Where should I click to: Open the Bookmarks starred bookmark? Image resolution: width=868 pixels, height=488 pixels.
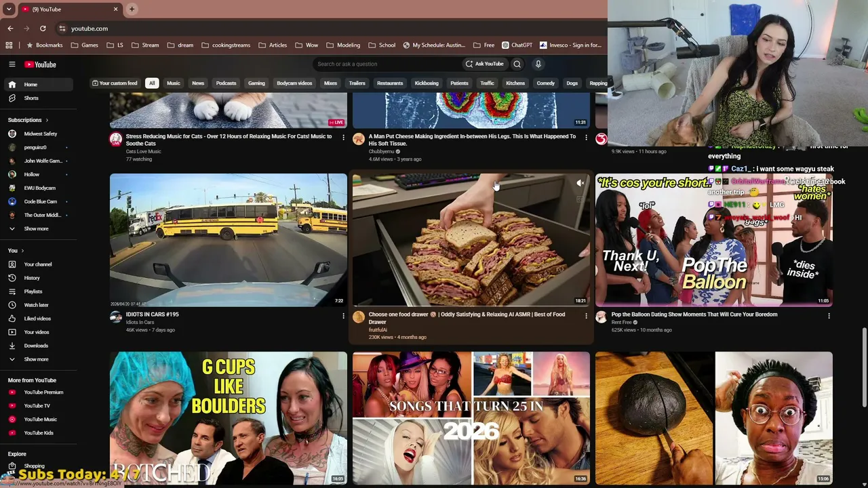(45, 45)
